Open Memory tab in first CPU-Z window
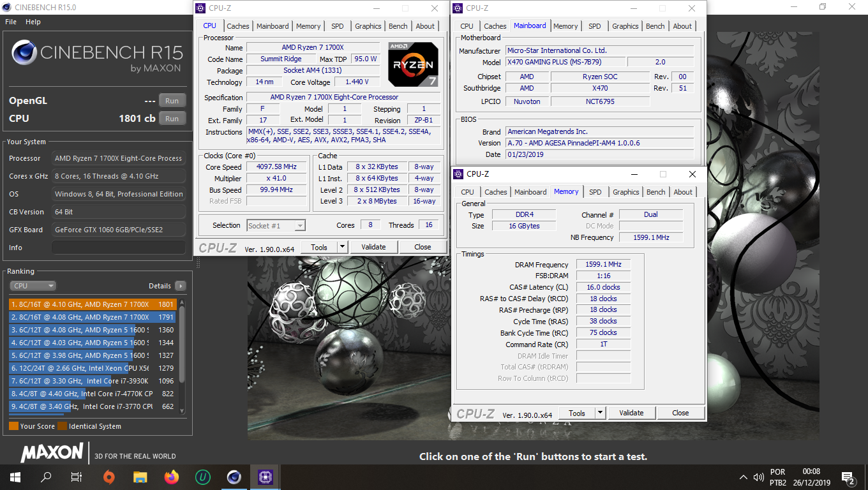Viewport: 868px width, 490px height. pos(308,26)
